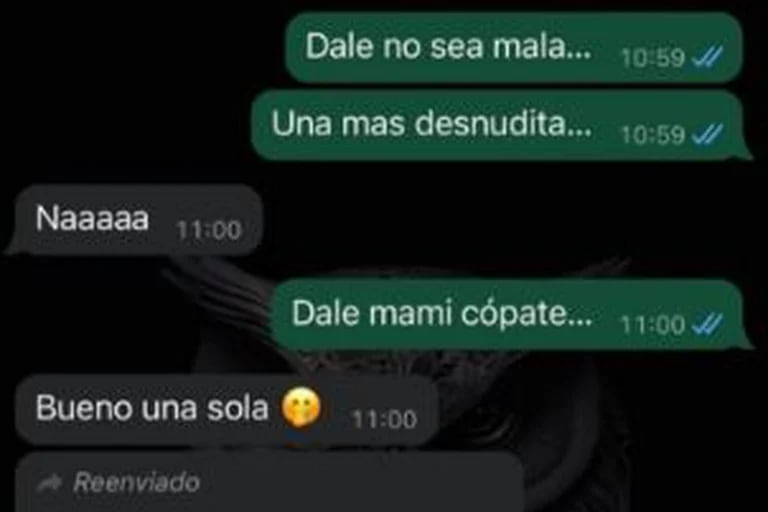Image resolution: width=768 pixels, height=512 pixels.
Task: Tap the hand-over-mouth emoji in "Bueno una sola"
Action: (x=301, y=407)
